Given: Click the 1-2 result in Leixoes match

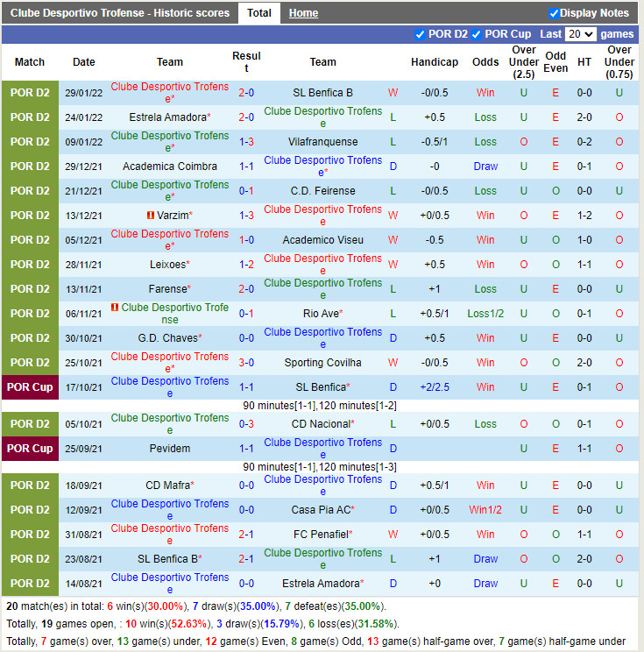Looking at the screenshot, I should click(x=246, y=265).
